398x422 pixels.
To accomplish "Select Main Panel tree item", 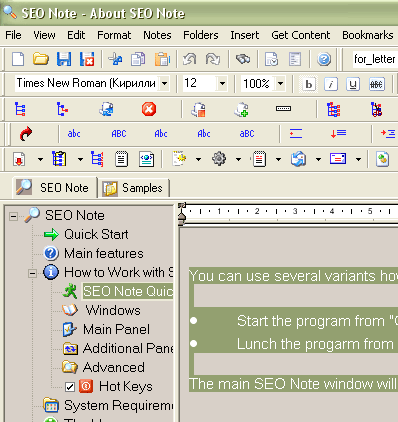I will (116, 329).
